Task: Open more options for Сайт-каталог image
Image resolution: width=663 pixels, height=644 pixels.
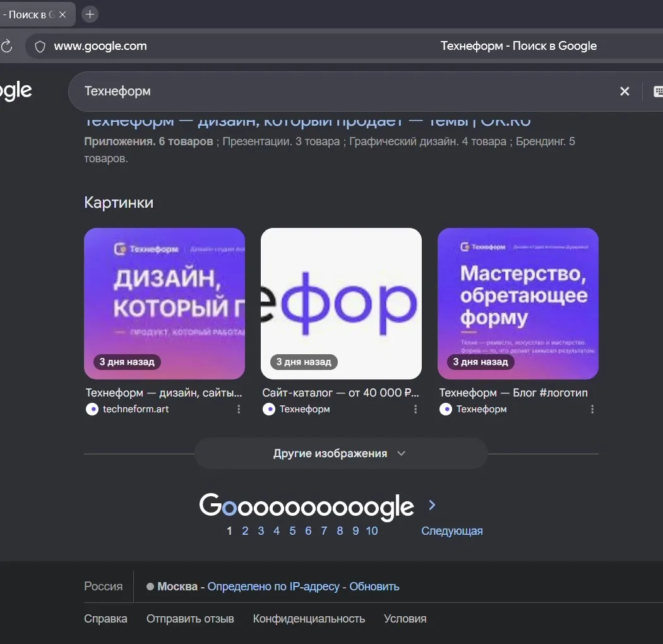Action: pyautogui.click(x=415, y=409)
